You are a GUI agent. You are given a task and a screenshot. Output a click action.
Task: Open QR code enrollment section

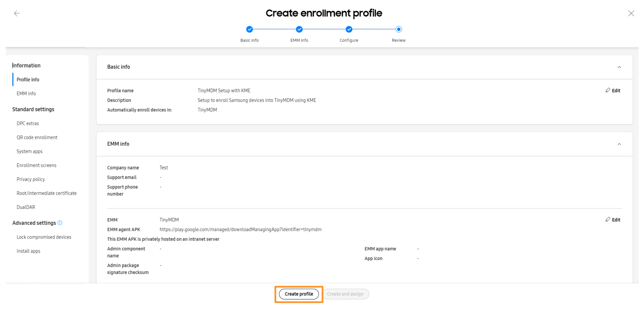[x=37, y=137]
